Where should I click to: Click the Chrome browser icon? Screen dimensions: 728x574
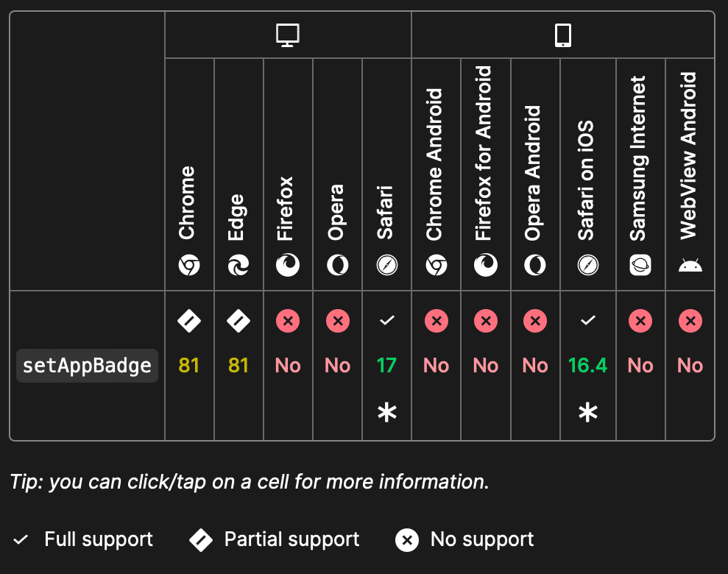click(189, 266)
